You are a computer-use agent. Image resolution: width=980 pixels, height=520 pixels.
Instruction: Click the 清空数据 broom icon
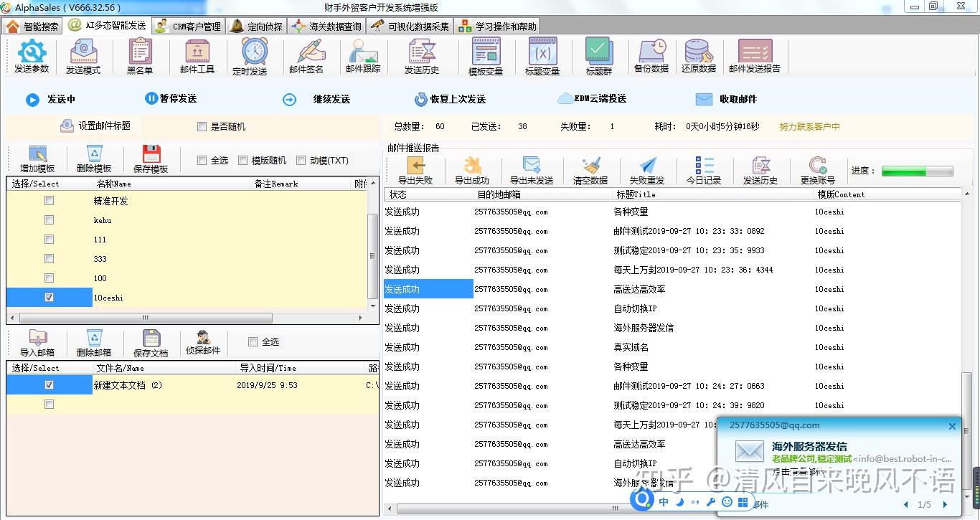click(591, 166)
